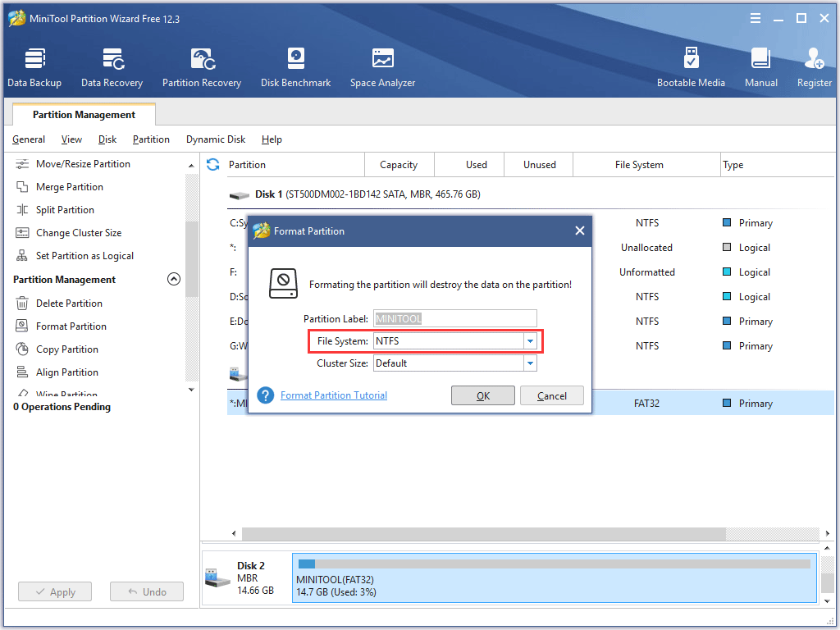Open the Format Partition Tutorial link
840x630 pixels.
pyautogui.click(x=334, y=395)
